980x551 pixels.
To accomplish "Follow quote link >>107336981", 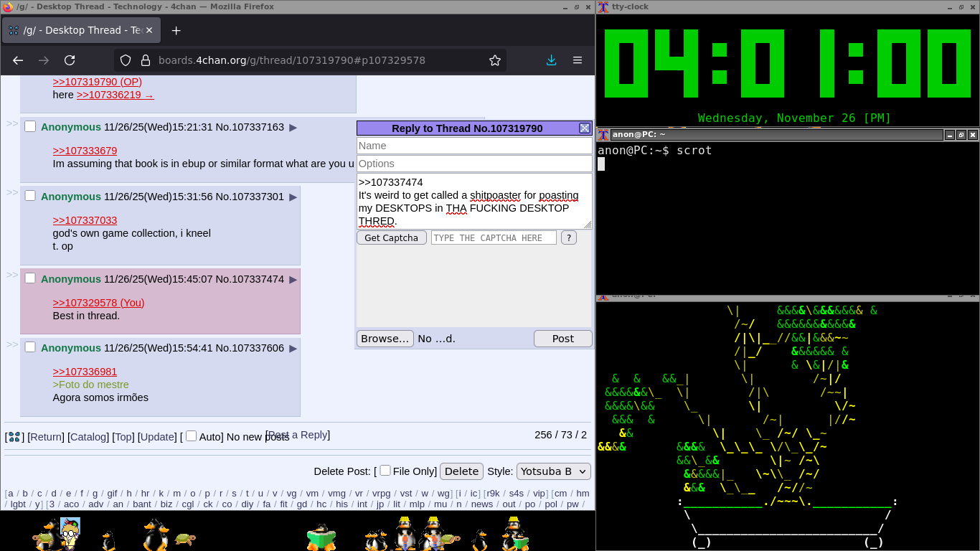I will click(x=85, y=372).
